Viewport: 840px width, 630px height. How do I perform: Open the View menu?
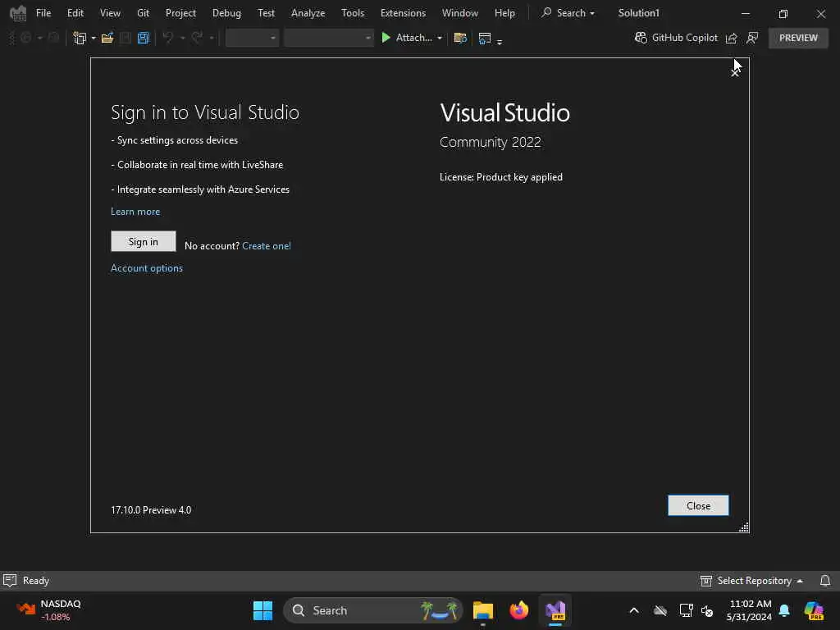pos(110,13)
